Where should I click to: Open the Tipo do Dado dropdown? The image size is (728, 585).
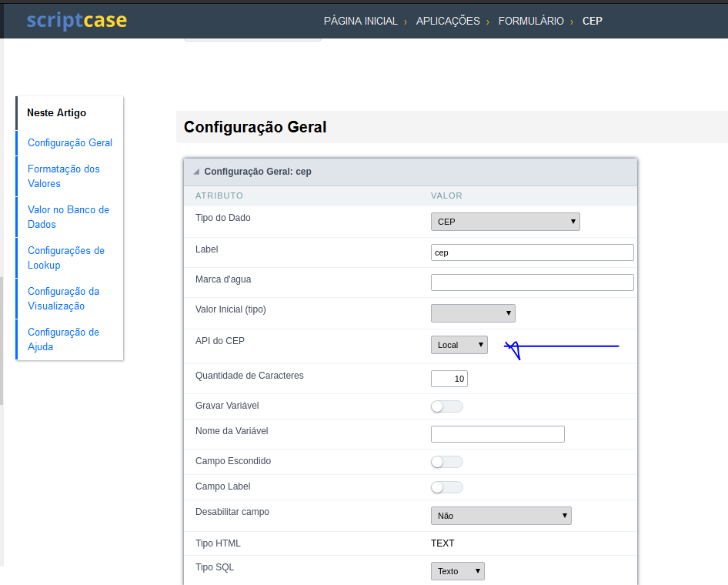click(x=505, y=222)
